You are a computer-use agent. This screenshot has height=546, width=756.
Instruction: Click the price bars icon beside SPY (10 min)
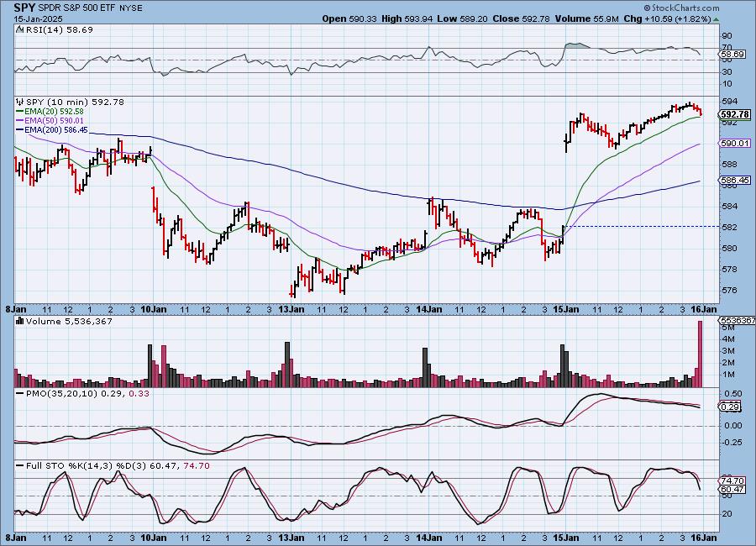click(x=20, y=102)
